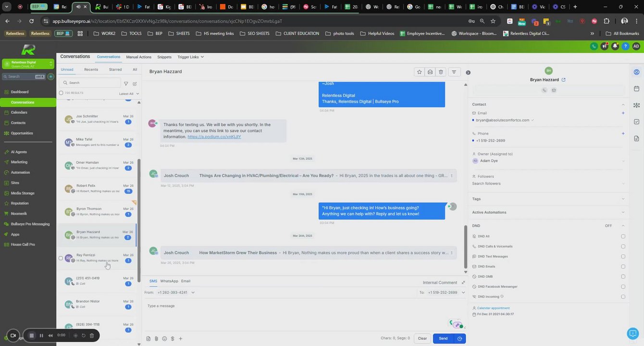The image size is (644, 346).
Task: Enable DND Emails checkbox
Action: click(x=623, y=267)
